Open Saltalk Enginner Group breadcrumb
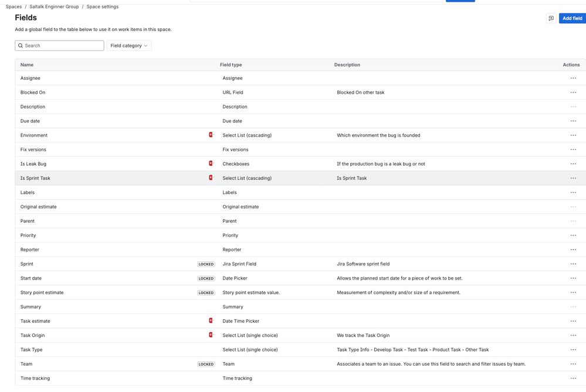586x392 pixels. (54, 6)
